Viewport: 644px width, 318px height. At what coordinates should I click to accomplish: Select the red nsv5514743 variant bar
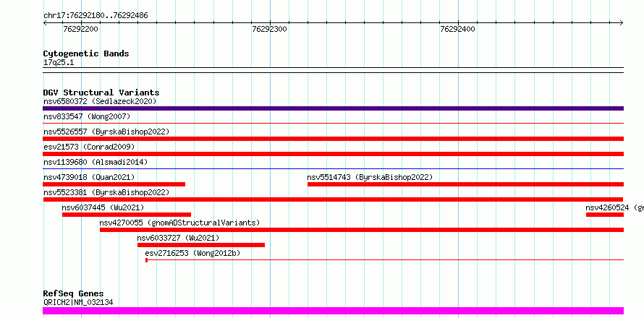(465, 184)
